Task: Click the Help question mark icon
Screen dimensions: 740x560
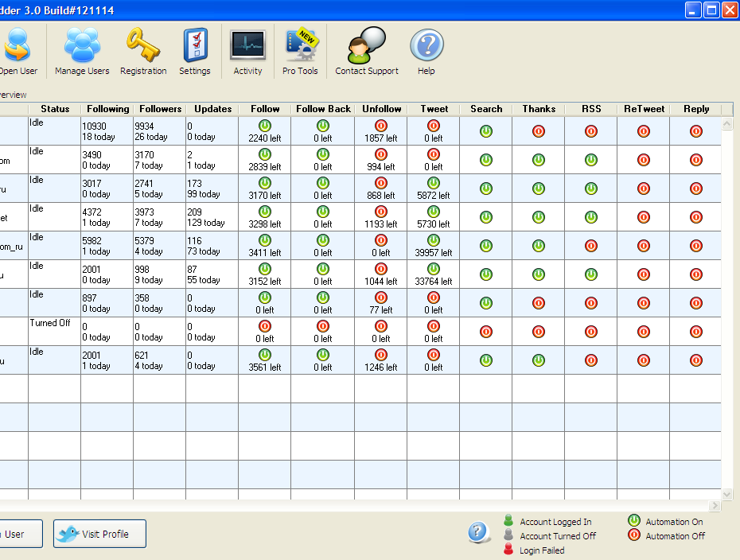Action: [x=426, y=51]
